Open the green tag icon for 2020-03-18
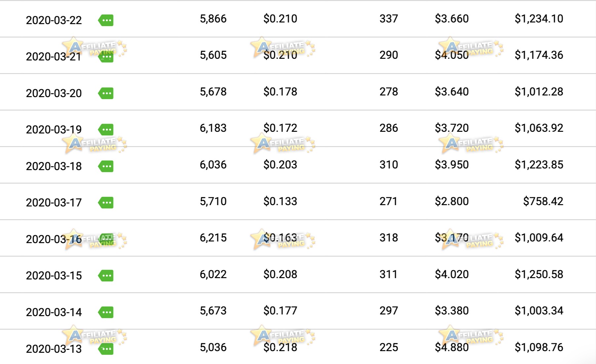 click(x=106, y=166)
